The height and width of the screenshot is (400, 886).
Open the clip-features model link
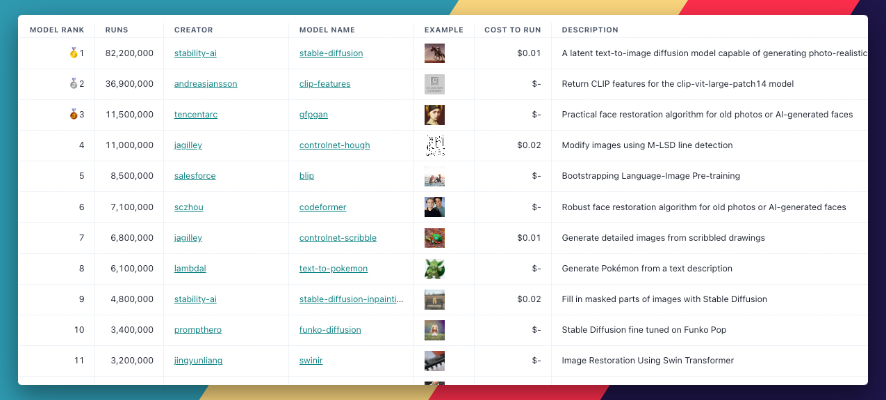pos(325,84)
